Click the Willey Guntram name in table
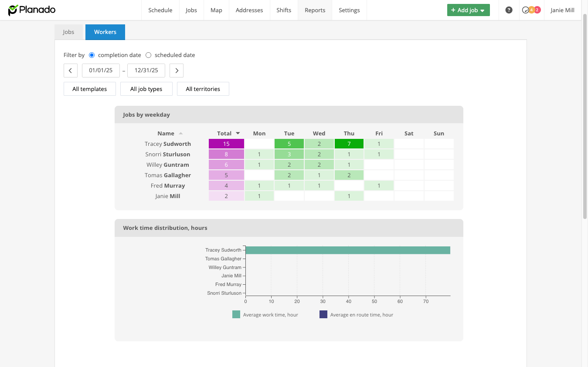 (168, 165)
